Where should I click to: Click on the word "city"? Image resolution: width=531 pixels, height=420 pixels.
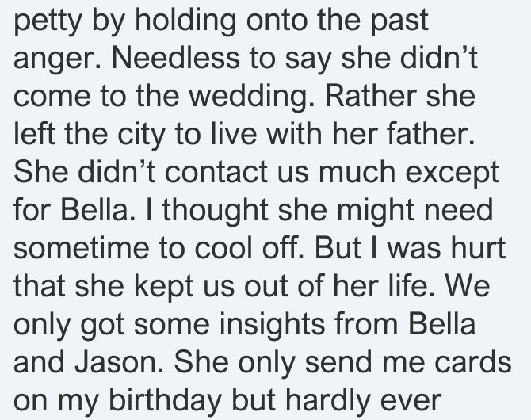pos(141,136)
